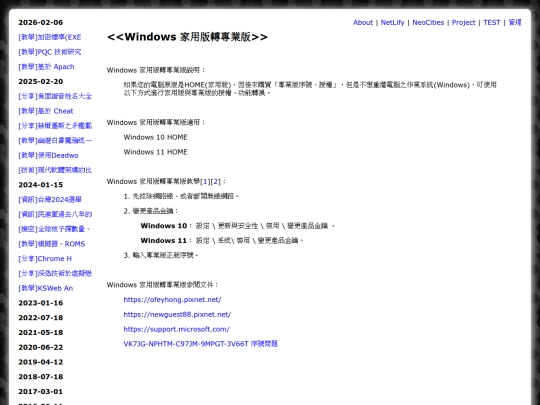
Task: Open the VK7JG-NPHTM serial number link
Action: point(200,344)
